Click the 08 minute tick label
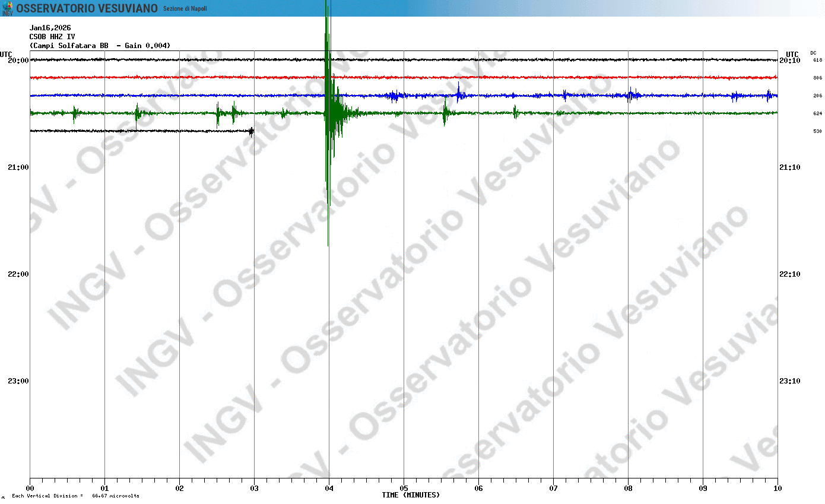Screen dimensions: 825x504 click(x=628, y=489)
